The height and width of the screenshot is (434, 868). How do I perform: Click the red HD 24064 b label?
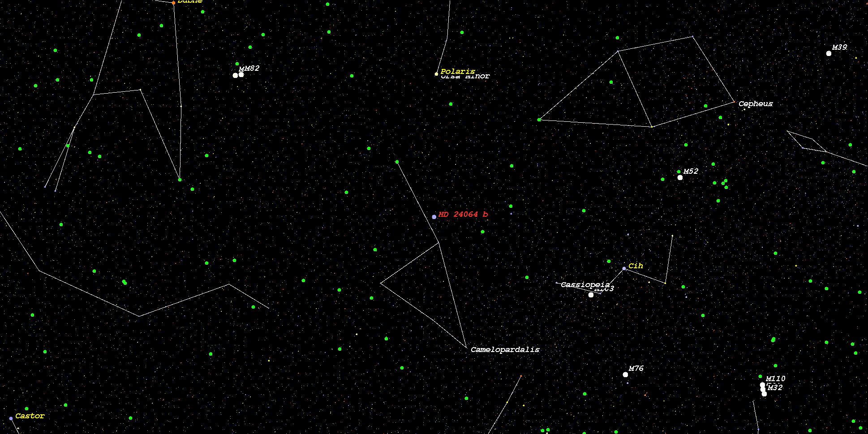[x=463, y=215]
